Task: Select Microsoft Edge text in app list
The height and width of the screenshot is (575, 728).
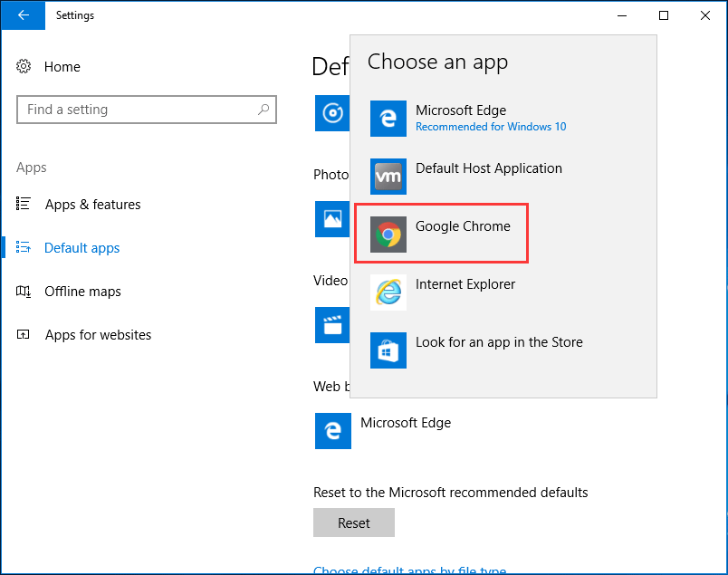Action: click(x=461, y=110)
